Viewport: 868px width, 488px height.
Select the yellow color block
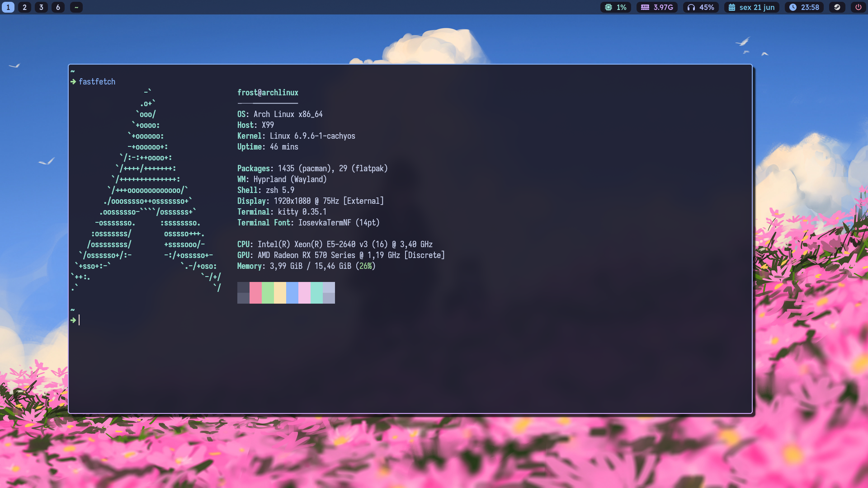pyautogui.click(x=280, y=293)
